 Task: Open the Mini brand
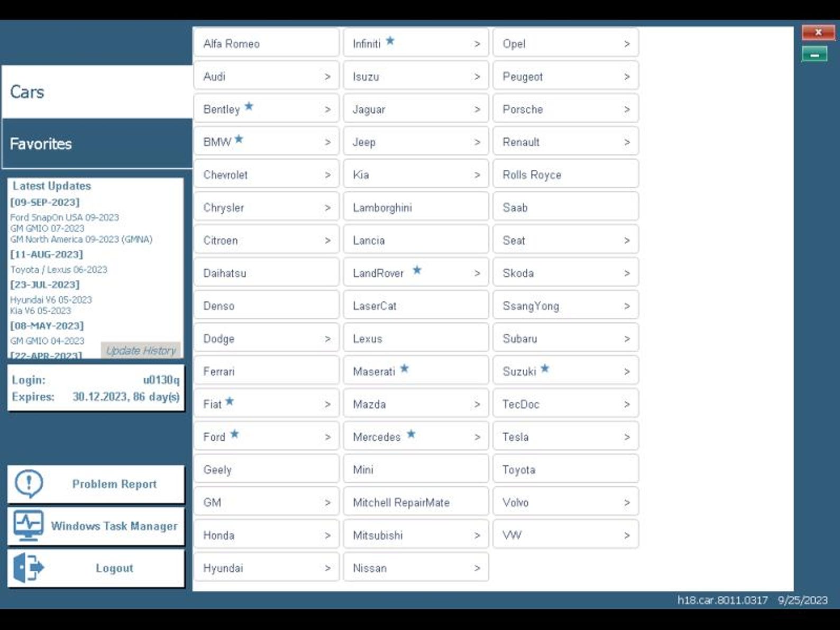click(x=416, y=469)
